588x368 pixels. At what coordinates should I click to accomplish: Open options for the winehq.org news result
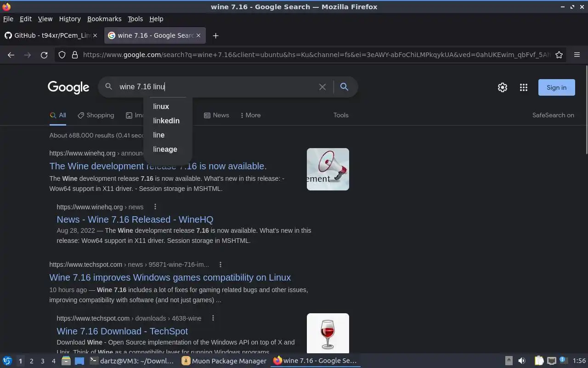point(155,207)
